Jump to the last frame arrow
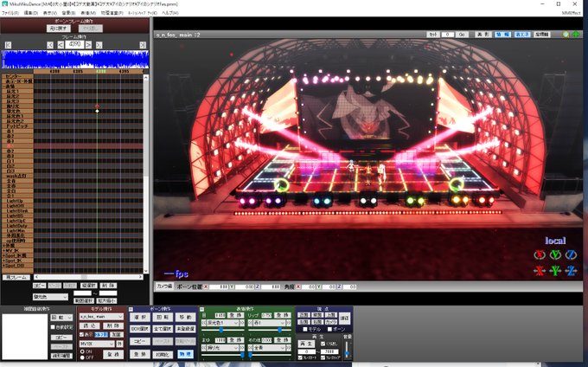 (143, 45)
